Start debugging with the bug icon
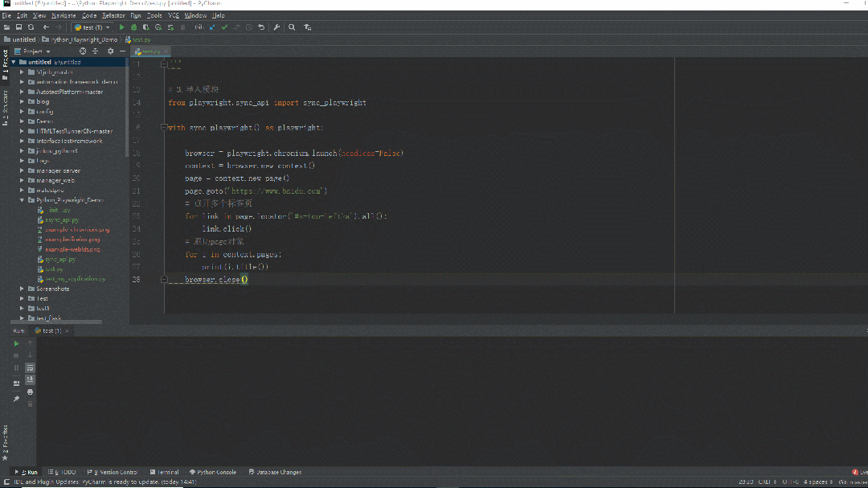The image size is (868, 488). [133, 27]
